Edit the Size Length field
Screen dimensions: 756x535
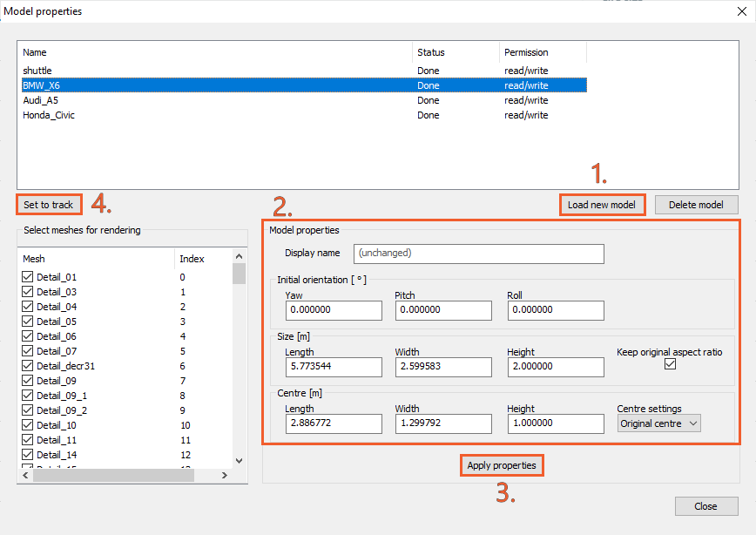(x=334, y=367)
